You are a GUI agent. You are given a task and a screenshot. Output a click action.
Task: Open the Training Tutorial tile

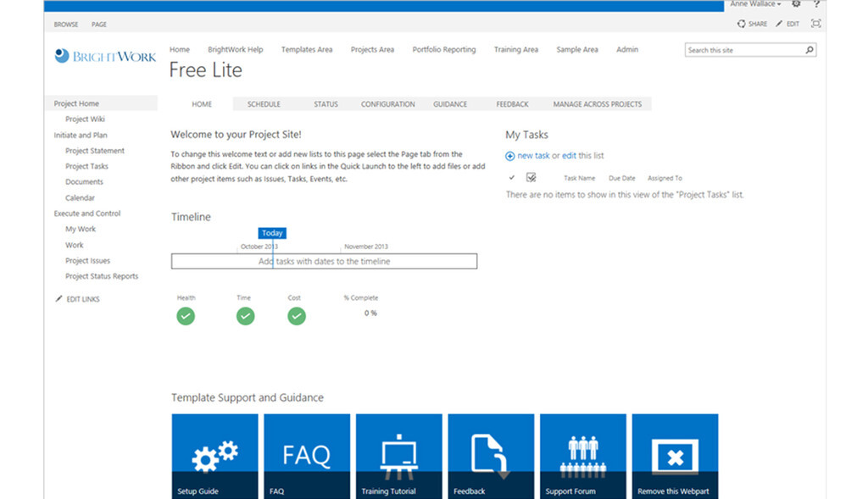tap(398, 455)
